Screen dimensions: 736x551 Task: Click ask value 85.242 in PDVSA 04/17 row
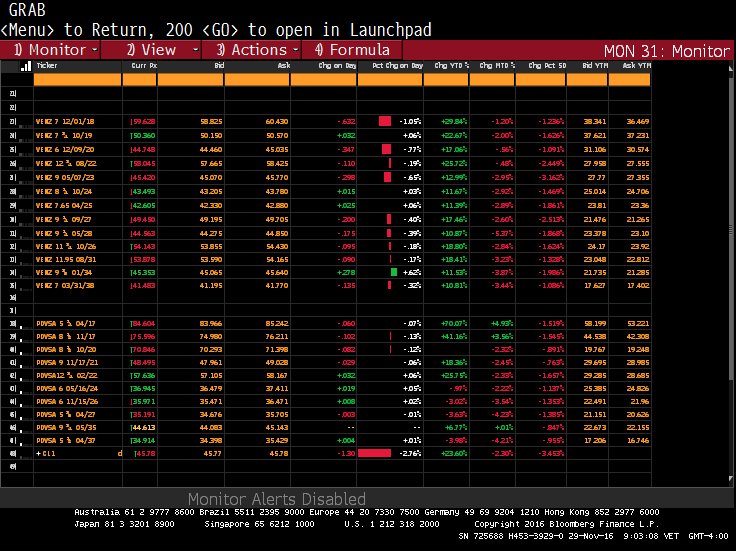click(276, 324)
